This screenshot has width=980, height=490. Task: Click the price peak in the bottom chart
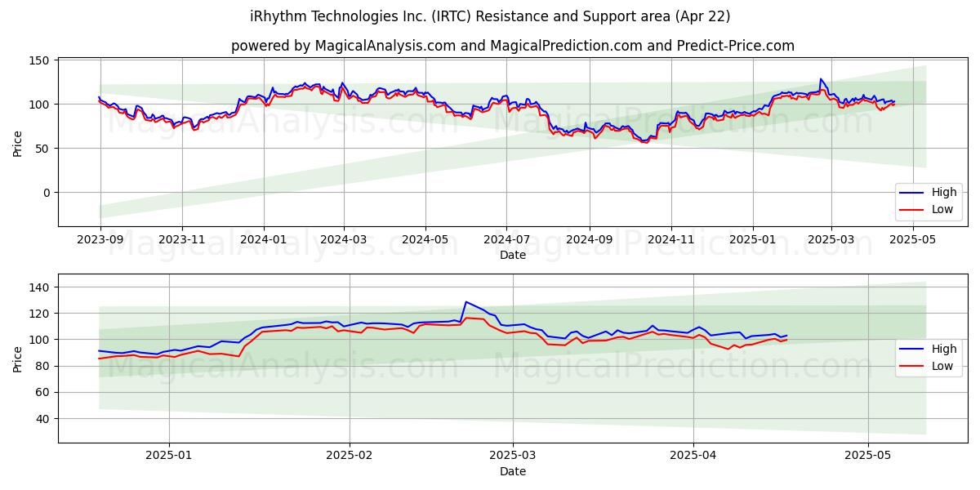pyautogui.click(x=465, y=302)
